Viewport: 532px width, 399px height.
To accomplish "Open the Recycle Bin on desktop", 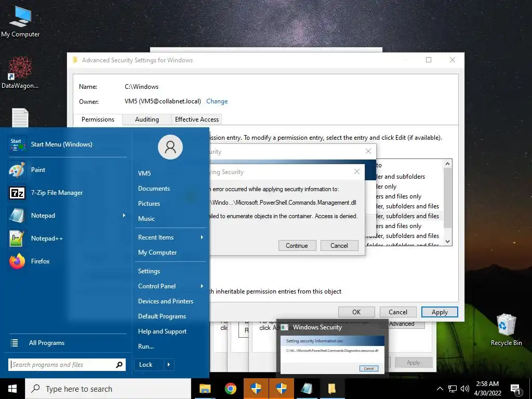I will coord(506,330).
